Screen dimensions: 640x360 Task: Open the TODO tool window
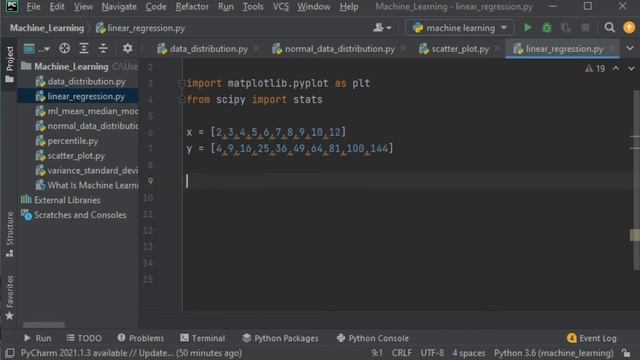point(84,338)
